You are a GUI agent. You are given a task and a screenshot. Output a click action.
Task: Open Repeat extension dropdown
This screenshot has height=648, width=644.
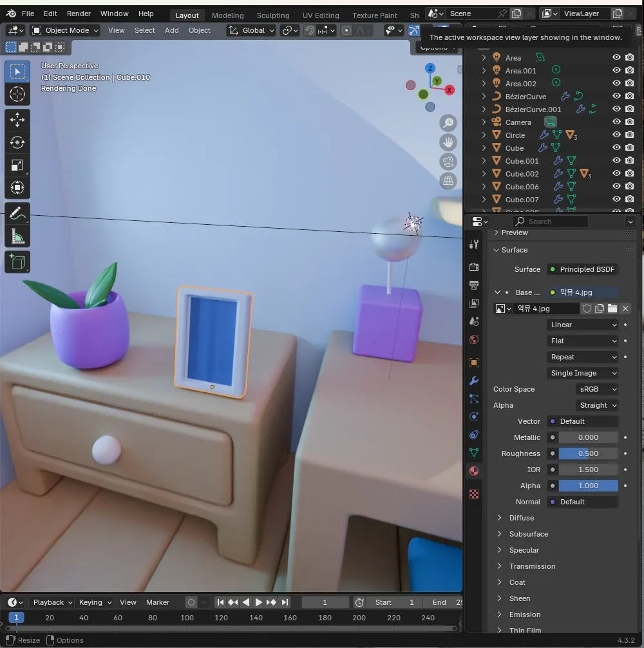coord(582,357)
